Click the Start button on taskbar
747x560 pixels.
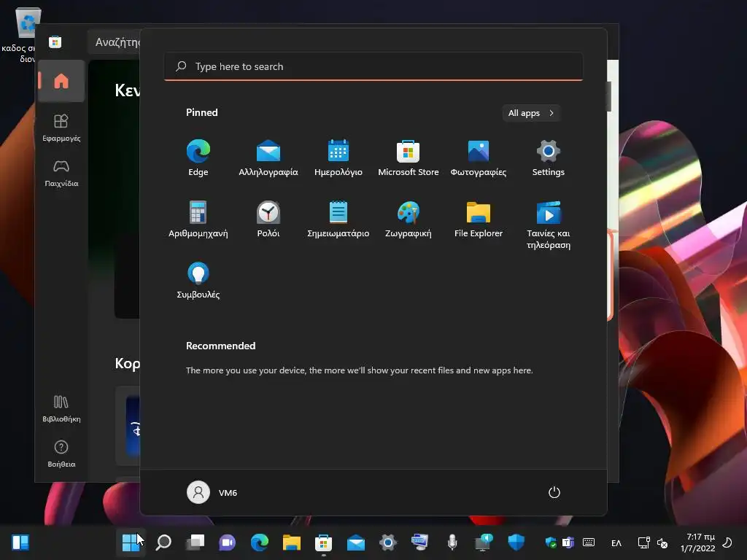coord(131,542)
